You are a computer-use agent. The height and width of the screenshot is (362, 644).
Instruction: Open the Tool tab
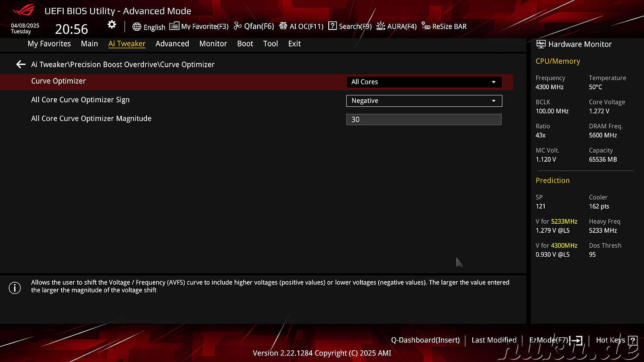(271, 44)
